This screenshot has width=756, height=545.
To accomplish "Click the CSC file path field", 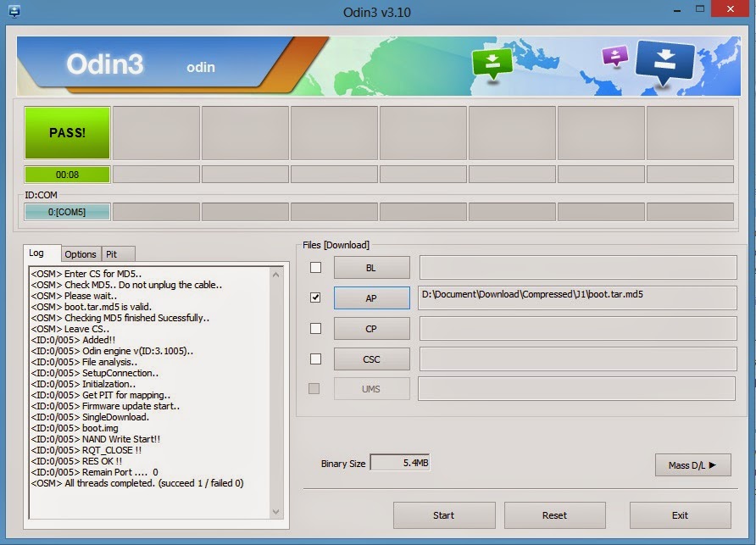I will [578, 359].
